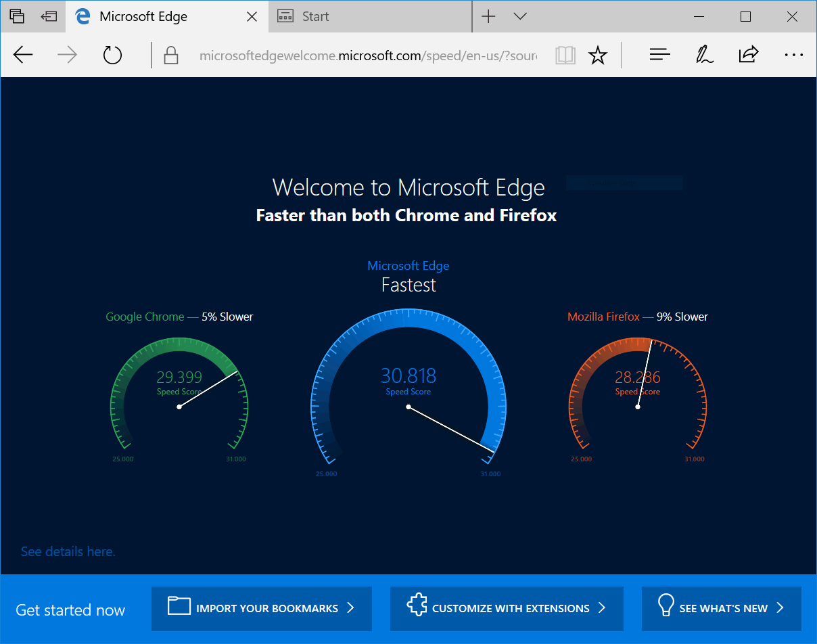Show tab previews chevron

pos(520,16)
